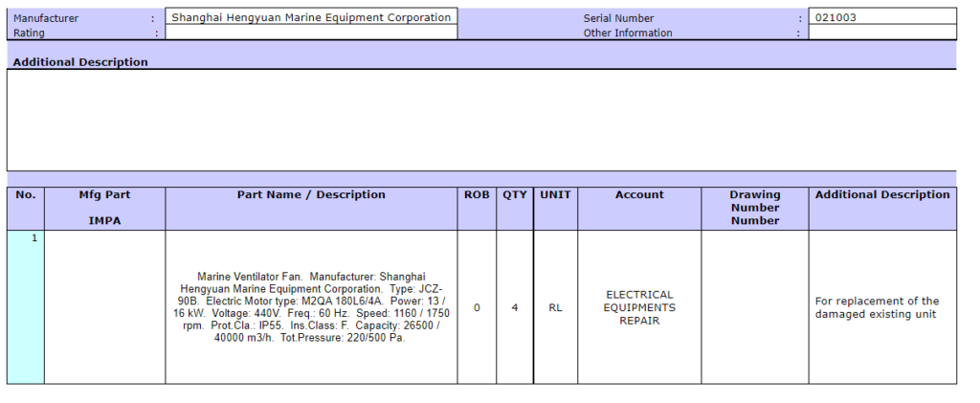This screenshot has width=980, height=403.
Task: Select the QTY value 4 cell
Action: [515, 307]
